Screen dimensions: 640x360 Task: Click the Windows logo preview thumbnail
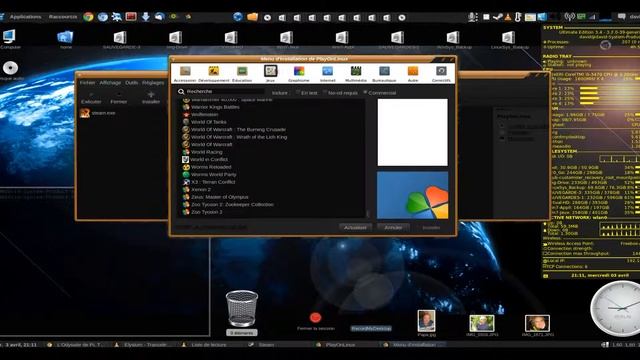(x=412, y=195)
